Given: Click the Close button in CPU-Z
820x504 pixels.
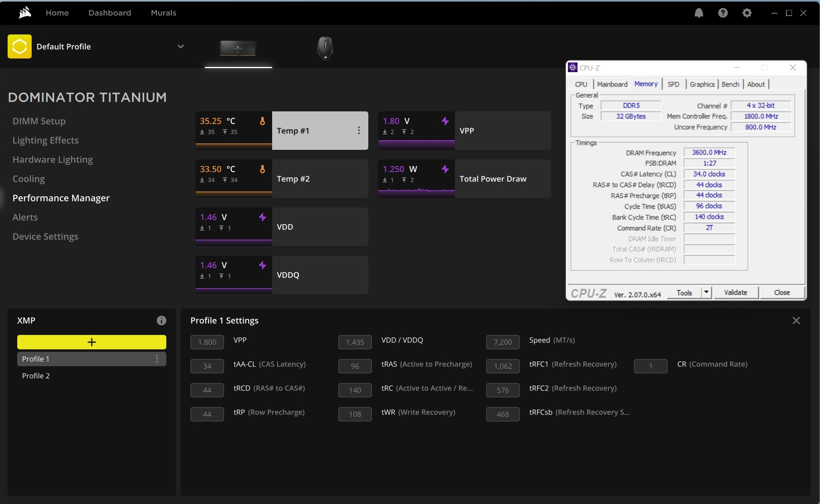Looking at the screenshot, I should tap(782, 293).
